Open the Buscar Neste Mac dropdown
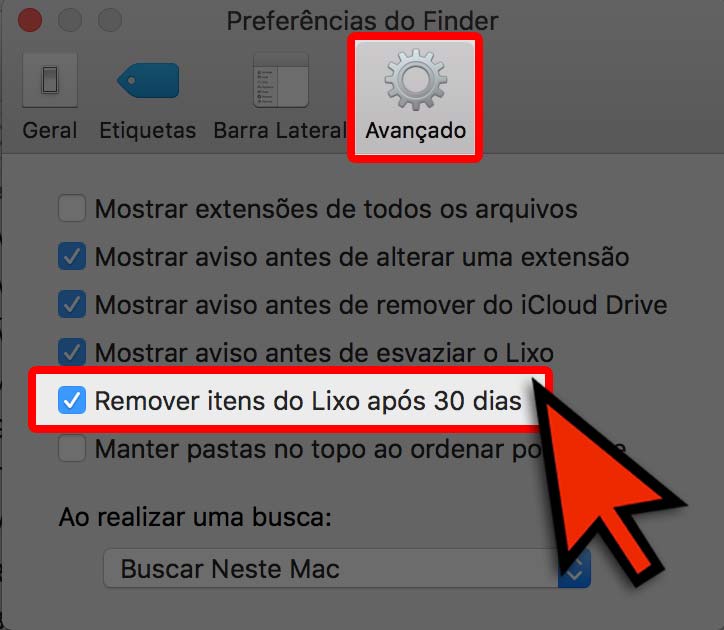The image size is (724, 630). point(347,568)
